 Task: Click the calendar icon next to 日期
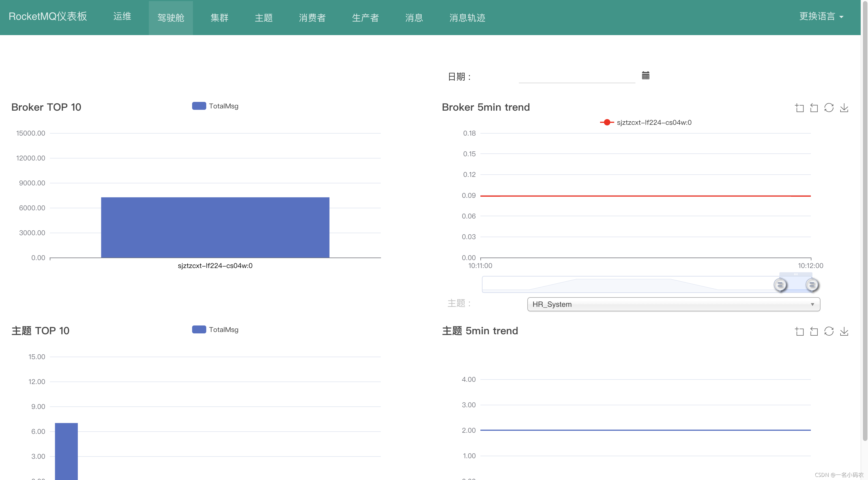(645, 76)
